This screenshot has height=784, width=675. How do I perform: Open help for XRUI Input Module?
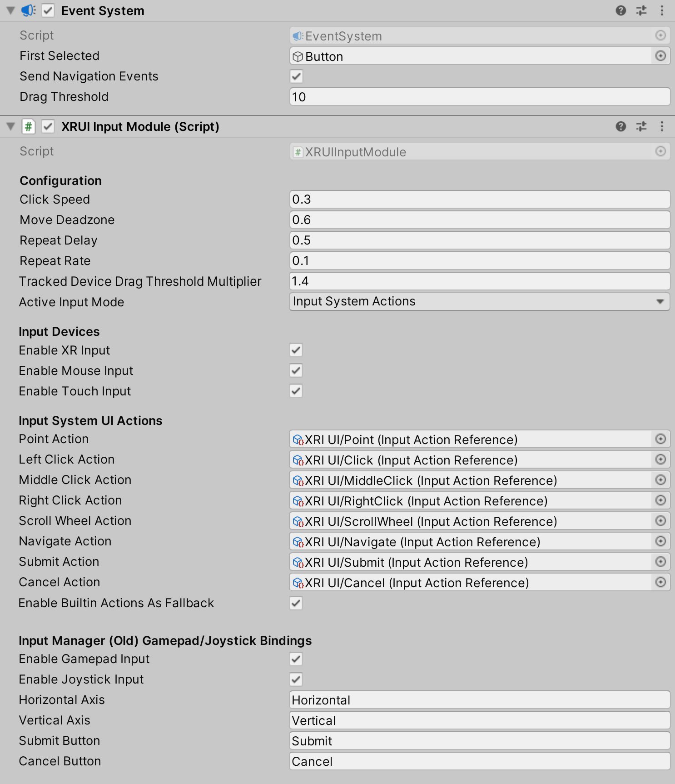click(x=620, y=126)
